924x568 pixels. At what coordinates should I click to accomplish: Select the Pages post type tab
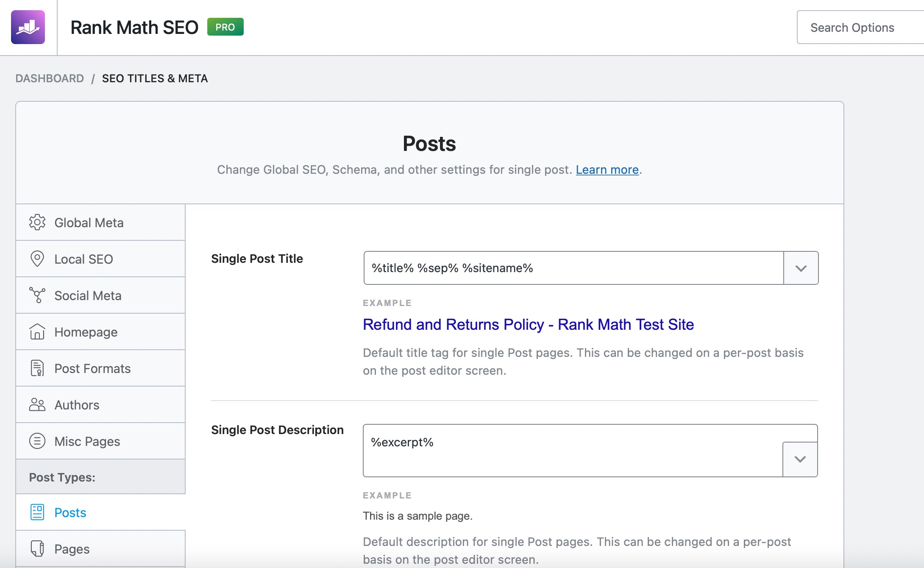click(100, 549)
